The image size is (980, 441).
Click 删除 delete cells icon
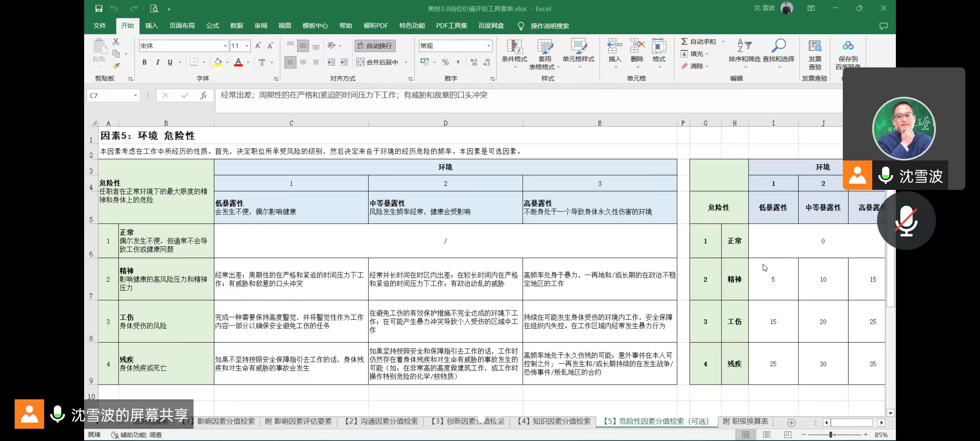point(637,53)
